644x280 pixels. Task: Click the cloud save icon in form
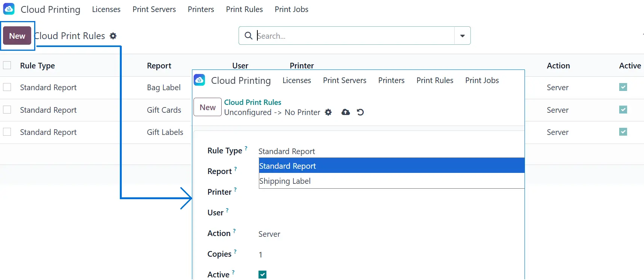[x=345, y=112]
